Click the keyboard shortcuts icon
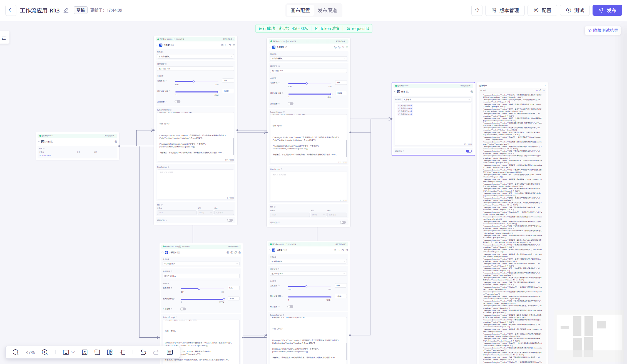This screenshot has width=627, height=364. (170, 352)
